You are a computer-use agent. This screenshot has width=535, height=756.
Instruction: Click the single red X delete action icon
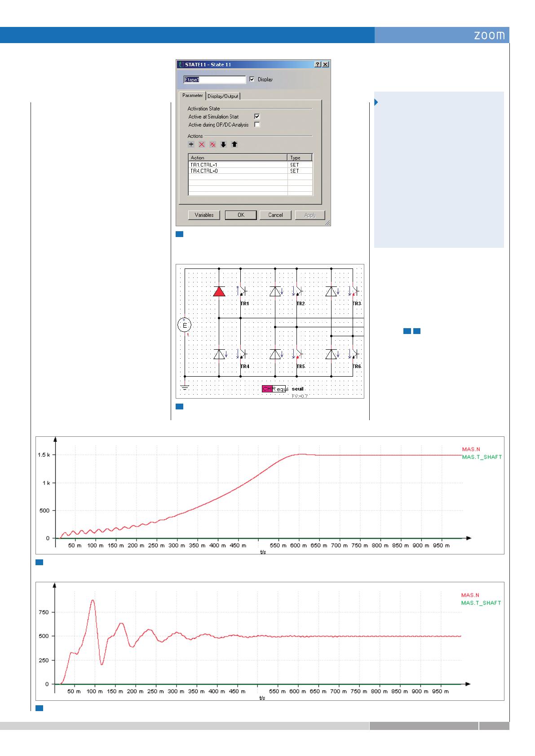tap(202, 145)
